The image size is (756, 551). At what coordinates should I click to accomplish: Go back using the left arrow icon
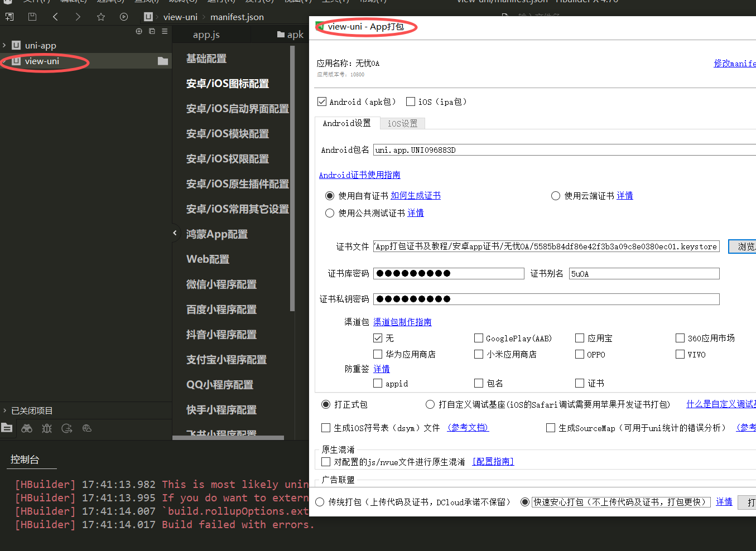click(x=55, y=17)
